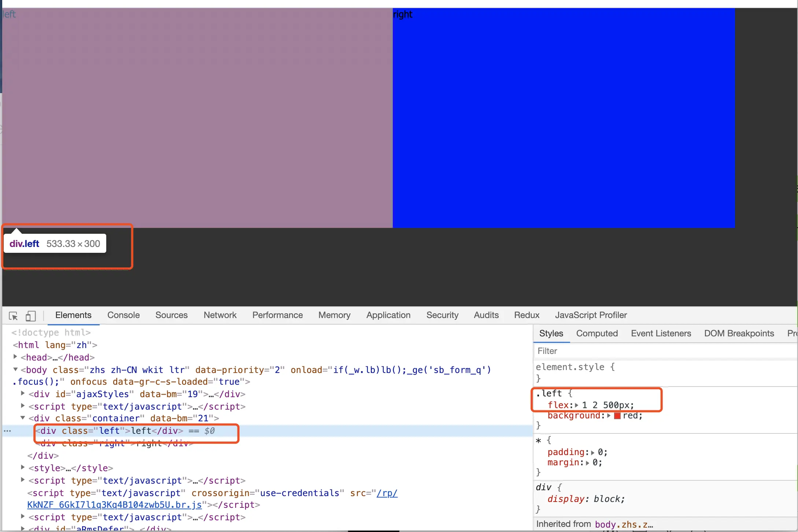This screenshot has width=798, height=532.
Task: Click the three-dots icon beside selected node
Action: click(x=7, y=431)
